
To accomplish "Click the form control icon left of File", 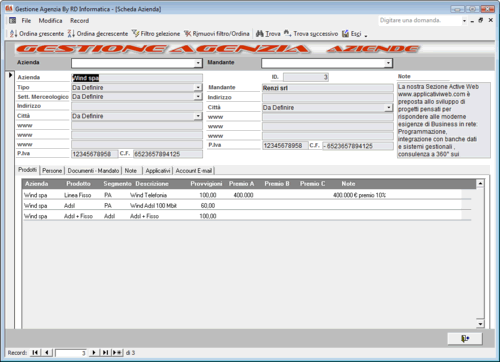I will (13, 21).
